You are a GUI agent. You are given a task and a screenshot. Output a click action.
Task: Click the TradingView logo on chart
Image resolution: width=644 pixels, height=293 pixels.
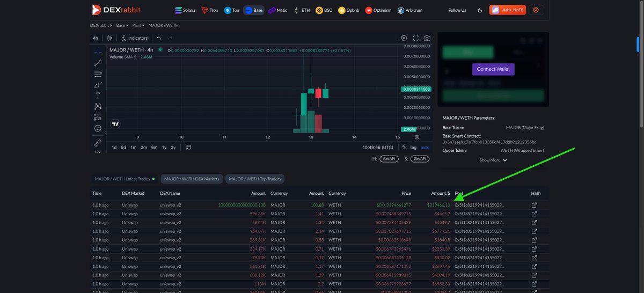pos(115,124)
